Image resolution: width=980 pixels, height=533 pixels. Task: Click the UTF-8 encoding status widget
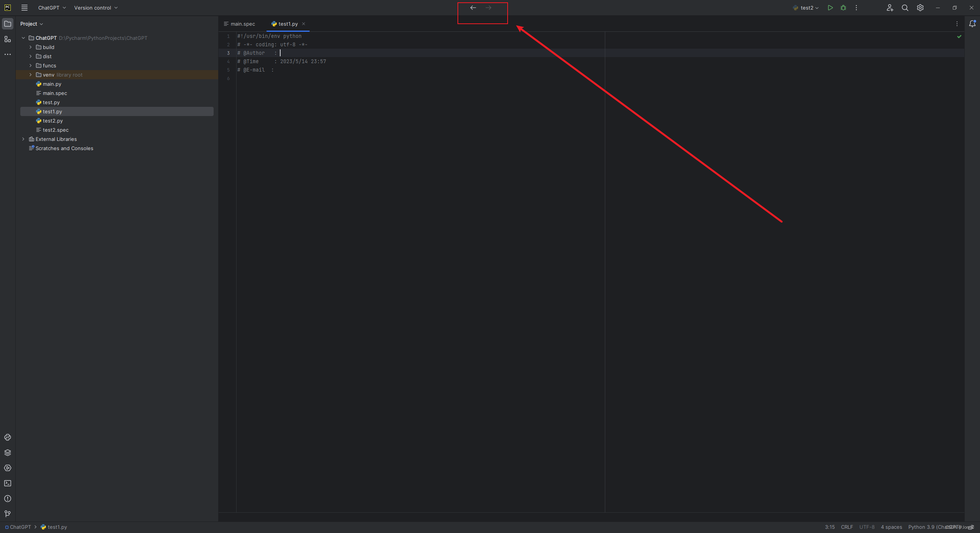click(867, 527)
